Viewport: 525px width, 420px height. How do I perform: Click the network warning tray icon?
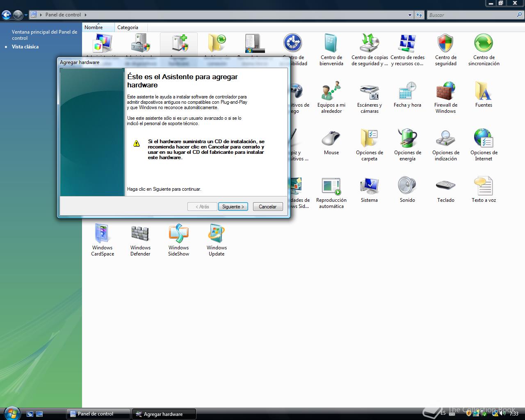(x=495, y=414)
